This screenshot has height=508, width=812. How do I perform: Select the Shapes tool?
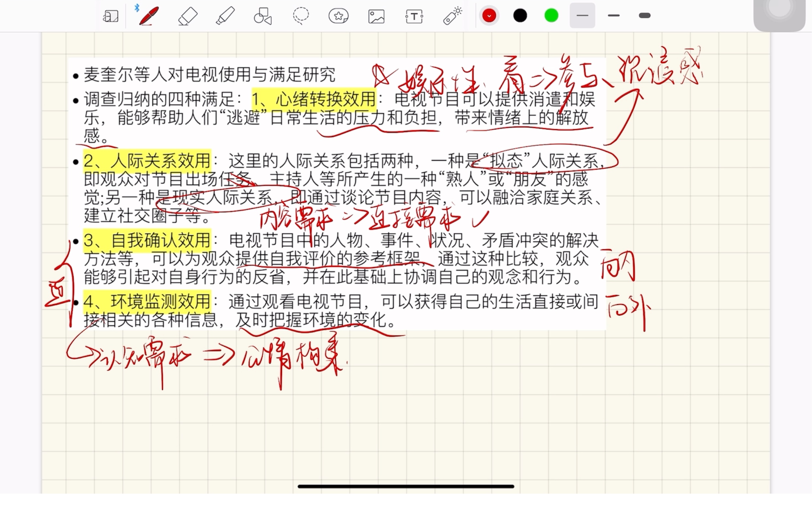pos(263,16)
